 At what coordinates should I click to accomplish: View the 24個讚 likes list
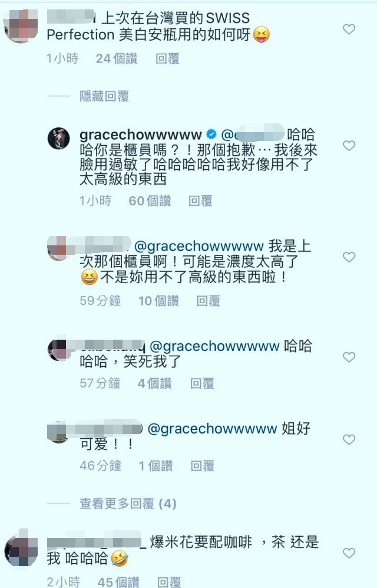point(117,58)
